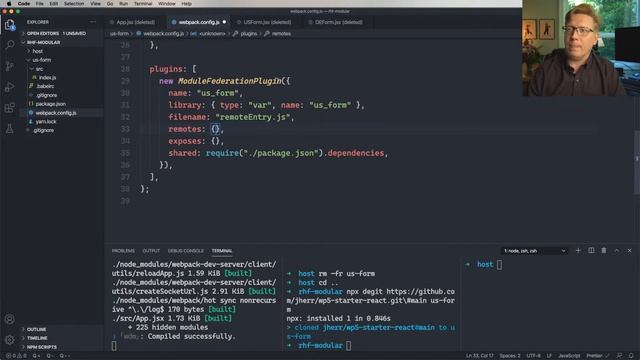Expand the Outline section

[x=36, y=329]
